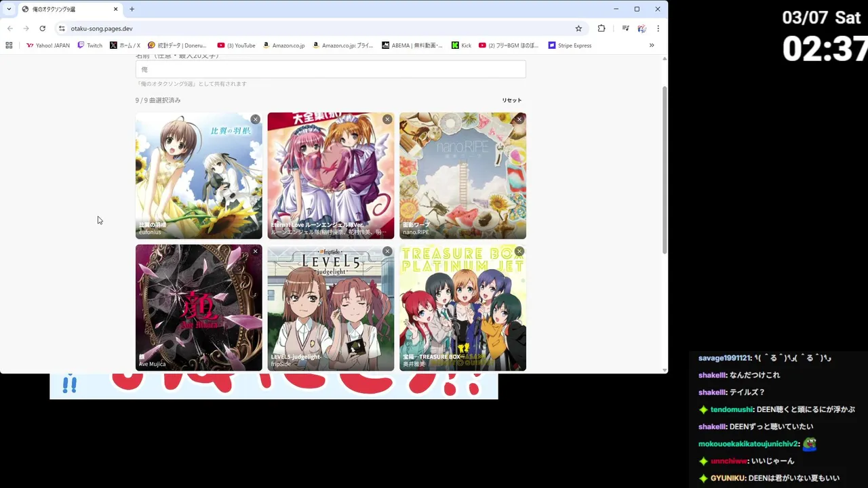Click chat username tendomushi
Viewport: 868px width, 488px height.
(x=732, y=409)
